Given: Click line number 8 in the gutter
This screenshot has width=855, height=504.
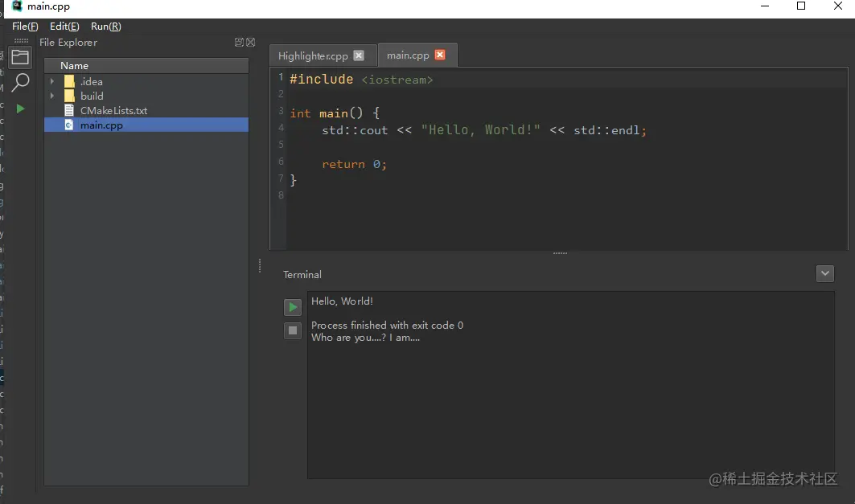Looking at the screenshot, I should click(281, 195).
